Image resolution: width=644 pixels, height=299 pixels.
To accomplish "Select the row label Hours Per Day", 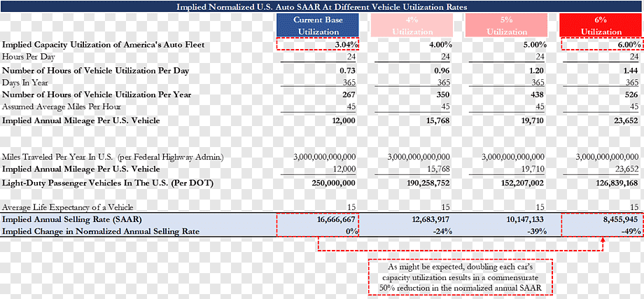I will click(29, 57).
